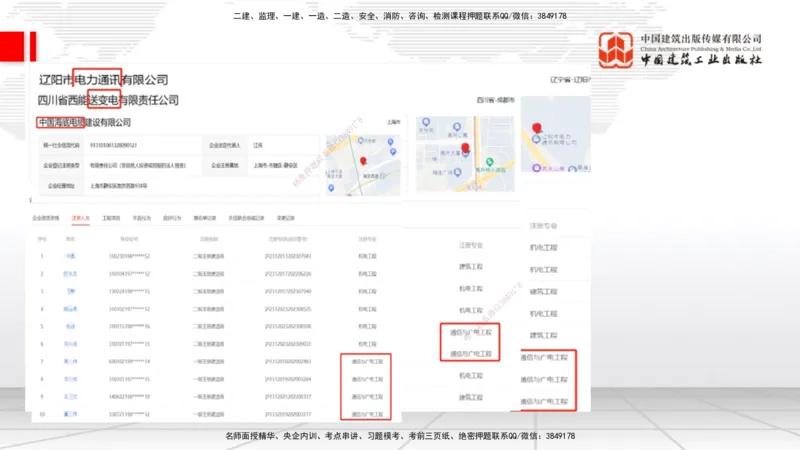Click the Shanghai map thumbnail
The height and width of the screenshot is (450, 800).
click(x=363, y=165)
